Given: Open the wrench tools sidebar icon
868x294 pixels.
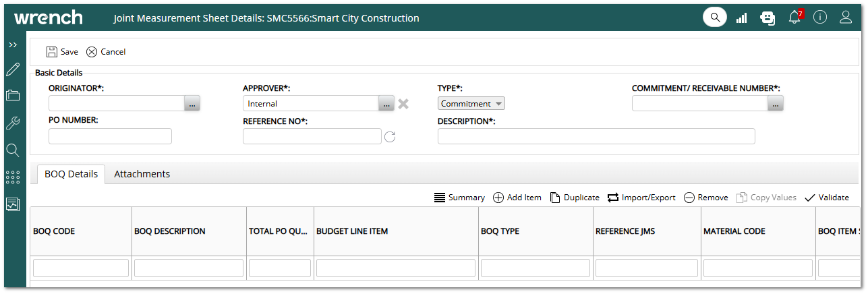Looking at the screenshot, I should pyautogui.click(x=13, y=123).
